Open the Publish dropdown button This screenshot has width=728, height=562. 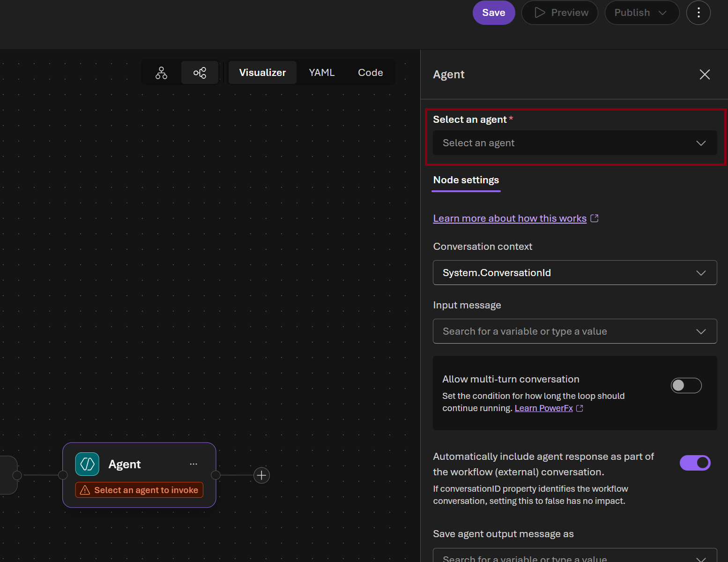click(642, 13)
